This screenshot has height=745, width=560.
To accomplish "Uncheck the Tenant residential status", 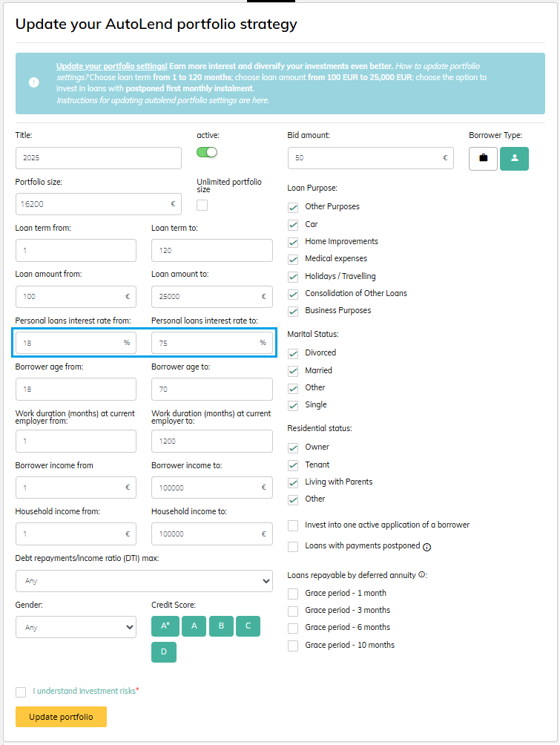I will [293, 465].
